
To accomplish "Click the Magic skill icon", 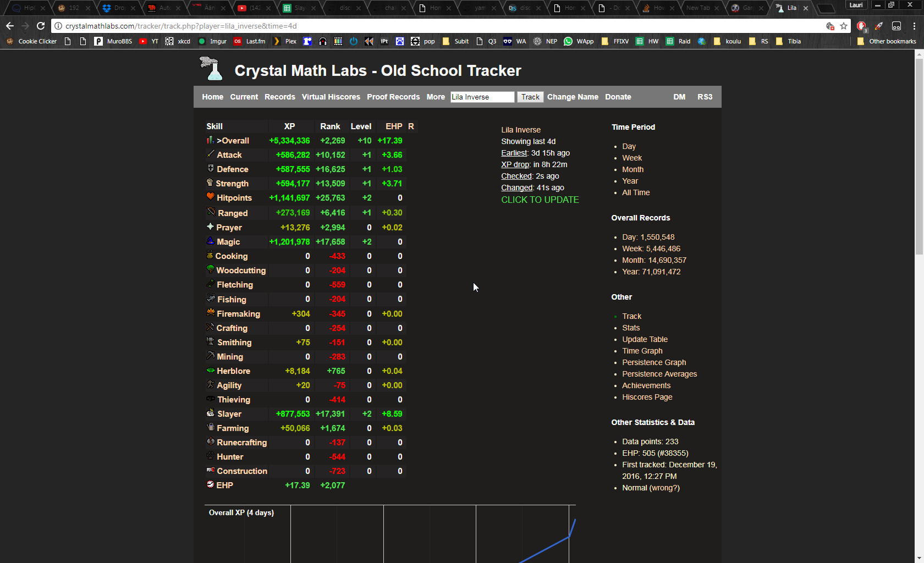I will [210, 241].
